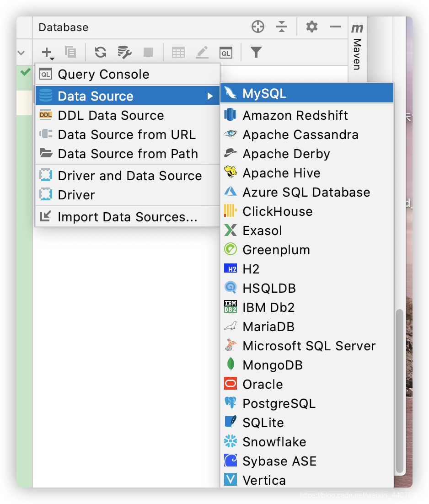Viewport: 429px width, 504px height.
Task: Open the Data Source submenu
Action: 128,96
